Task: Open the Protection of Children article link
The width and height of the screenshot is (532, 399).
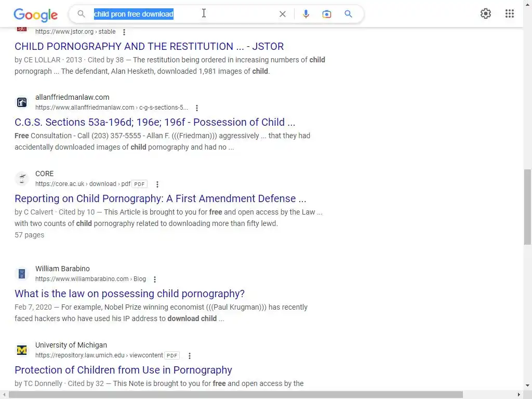Action: tap(123, 370)
